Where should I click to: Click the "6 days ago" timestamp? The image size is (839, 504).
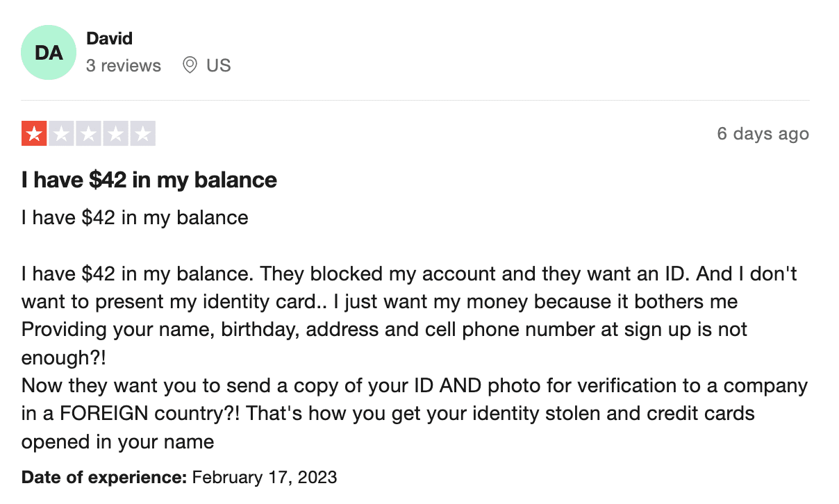[x=763, y=133]
